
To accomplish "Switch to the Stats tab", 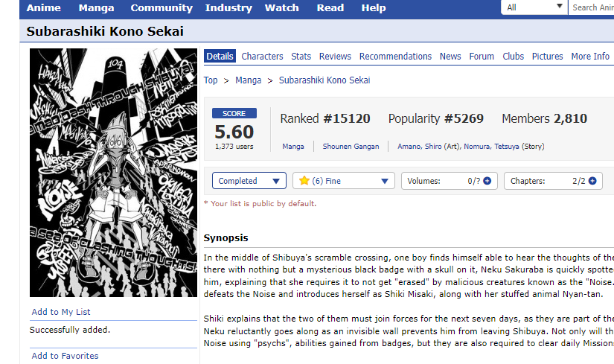I will 301,57.
